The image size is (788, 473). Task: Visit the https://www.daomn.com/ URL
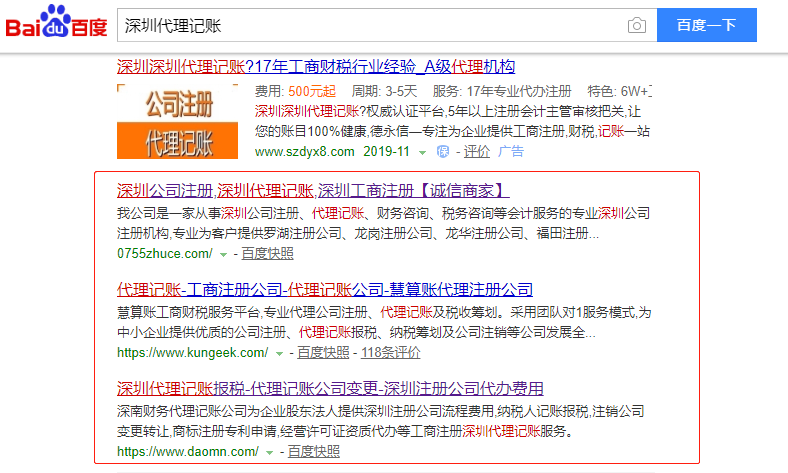point(188,451)
